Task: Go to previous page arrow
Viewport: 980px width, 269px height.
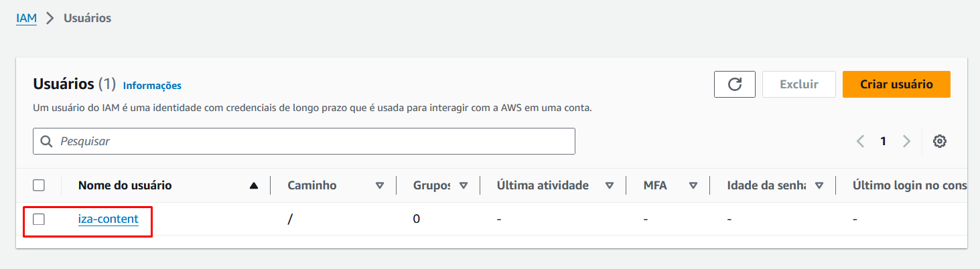Action: 861,141
